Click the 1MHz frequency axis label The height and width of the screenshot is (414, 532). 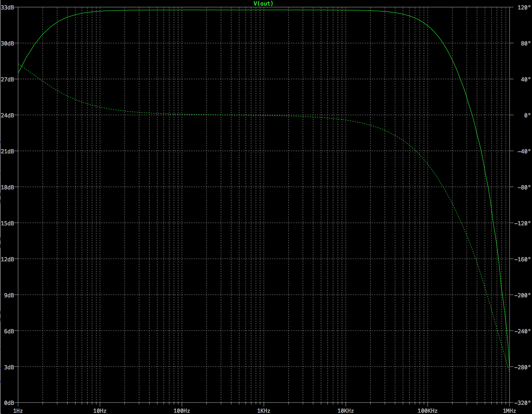click(x=509, y=411)
